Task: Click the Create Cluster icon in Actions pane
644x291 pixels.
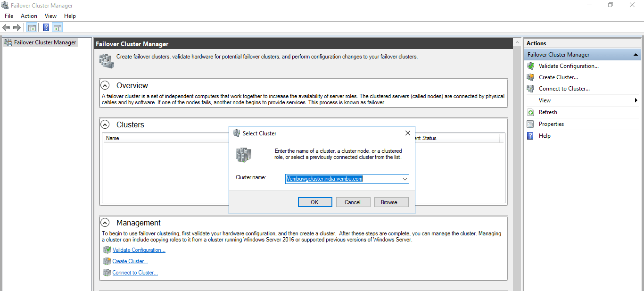Action: point(530,77)
